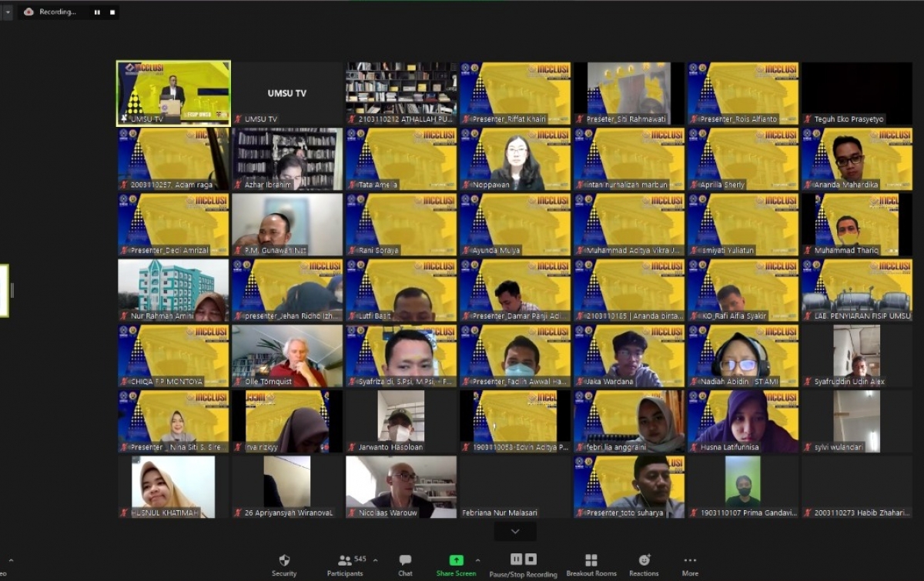The width and height of the screenshot is (924, 581).
Task: Pause recording from the top recording indicator
Action: tap(97, 12)
